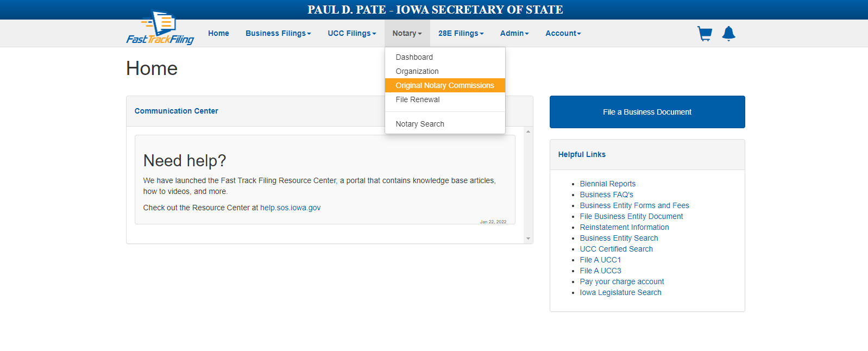The image size is (868, 351).
Task: Expand the 28E Filings dropdown
Action: (x=461, y=33)
